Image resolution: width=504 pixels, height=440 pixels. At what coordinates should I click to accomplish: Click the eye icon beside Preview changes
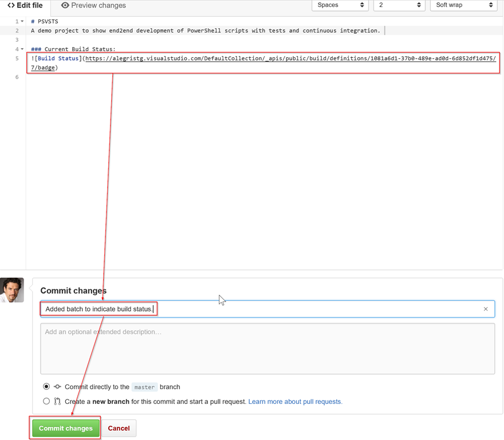click(65, 6)
